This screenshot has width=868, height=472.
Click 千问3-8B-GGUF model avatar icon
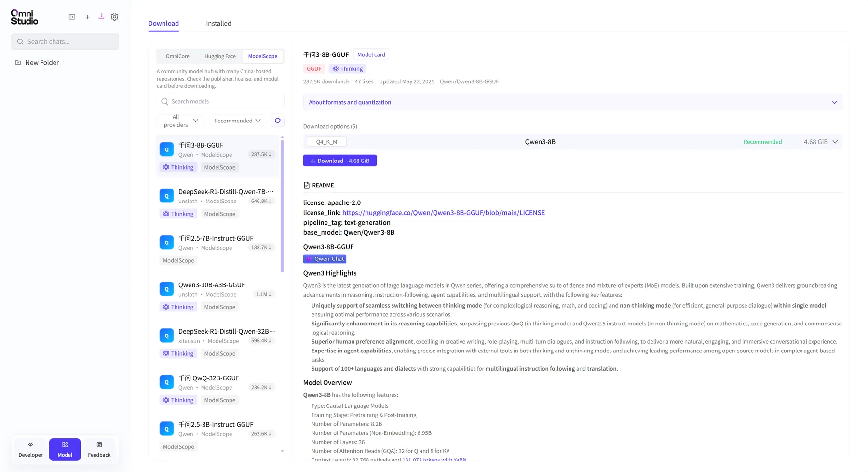[166, 149]
